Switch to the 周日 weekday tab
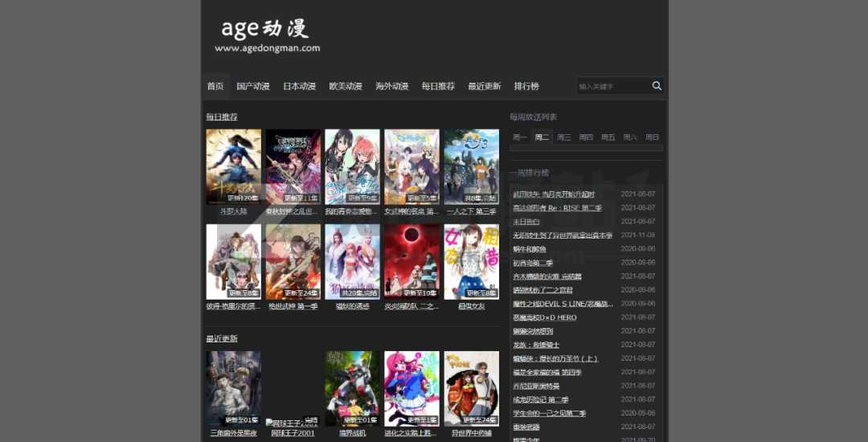This screenshot has width=868, height=442. pos(652,137)
